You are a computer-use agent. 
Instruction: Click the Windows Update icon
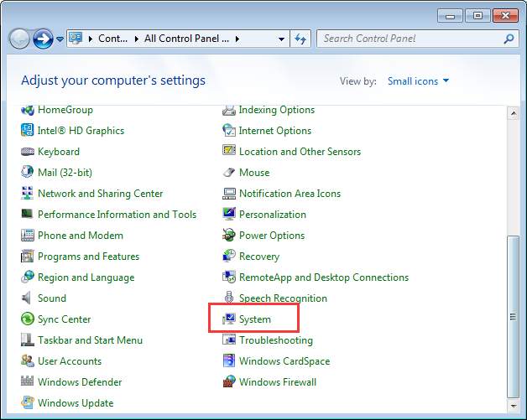27,403
